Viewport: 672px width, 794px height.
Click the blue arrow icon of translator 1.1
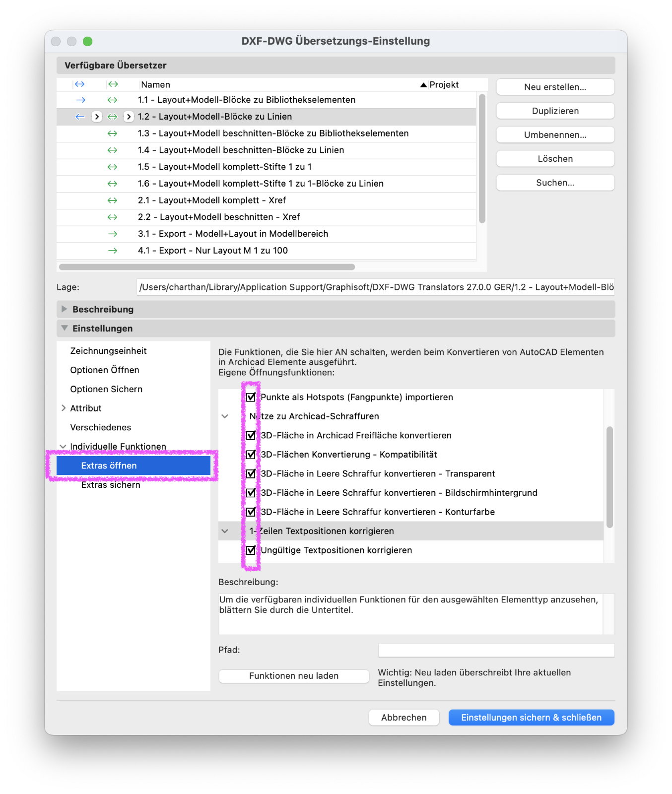click(x=81, y=100)
